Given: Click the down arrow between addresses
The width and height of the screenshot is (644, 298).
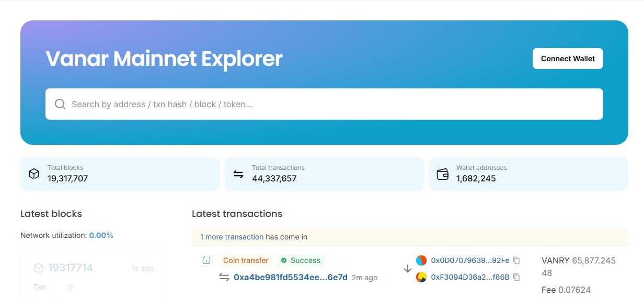Looking at the screenshot, I should (x=408, y=269).
